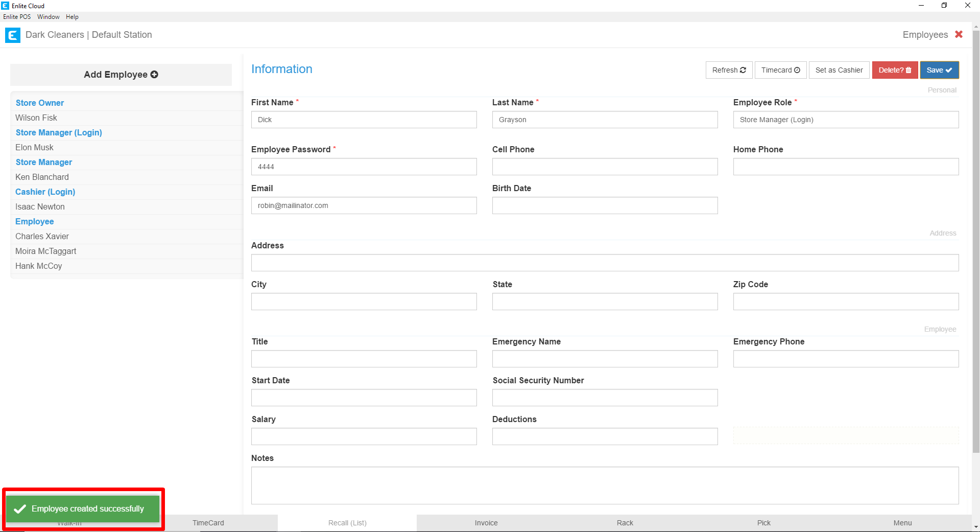Image resolution: width=980 pixels, height=532 pixels.
Task: Click the Add Employee button
Action: (121, 75)
